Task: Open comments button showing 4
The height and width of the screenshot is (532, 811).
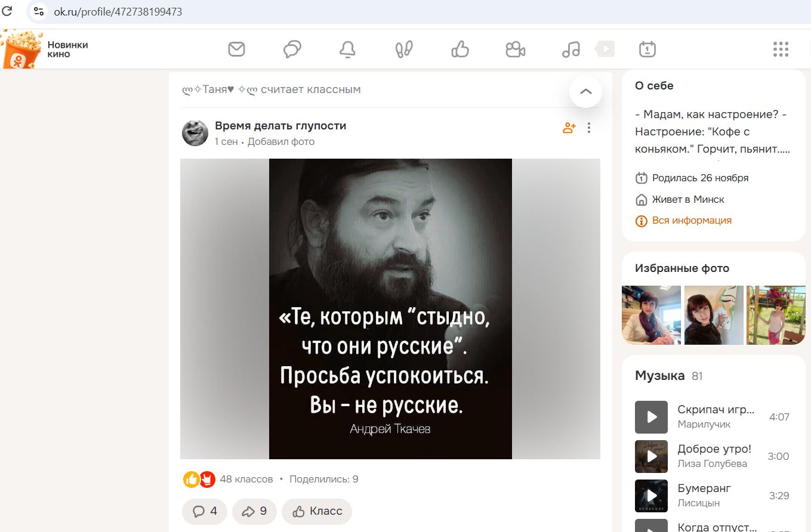Action: [x=205, y=511]
